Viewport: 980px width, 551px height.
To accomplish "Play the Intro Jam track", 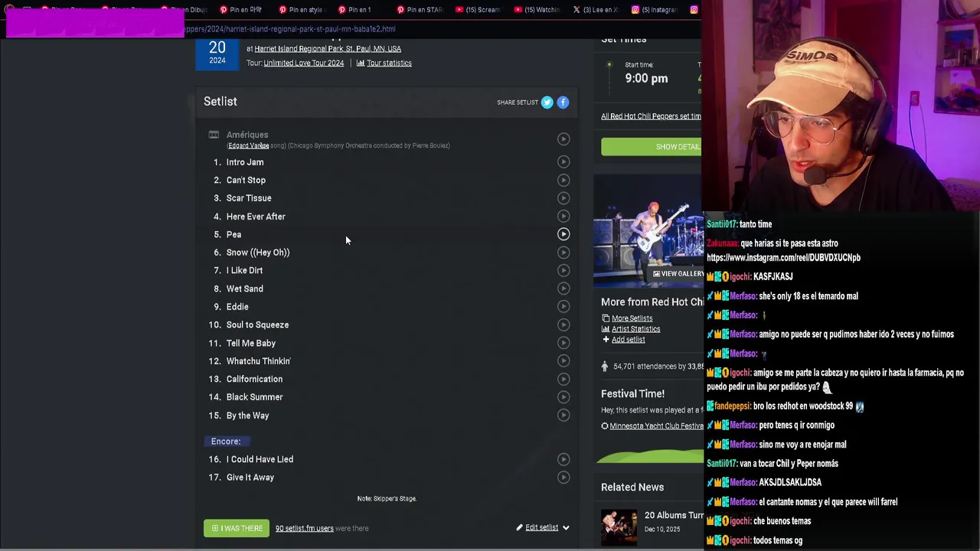I will 563,162.
